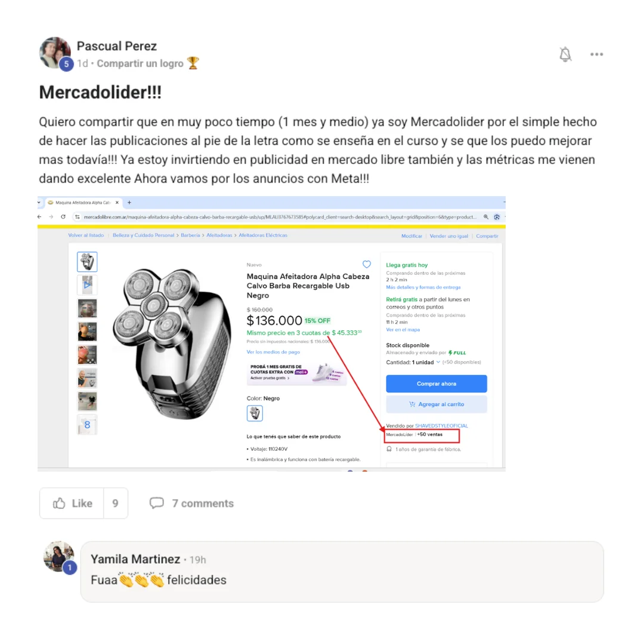Click Agregar al carrito button
Image resolution: width=644 pixels, height=644 pixels.
coord(436,404)
